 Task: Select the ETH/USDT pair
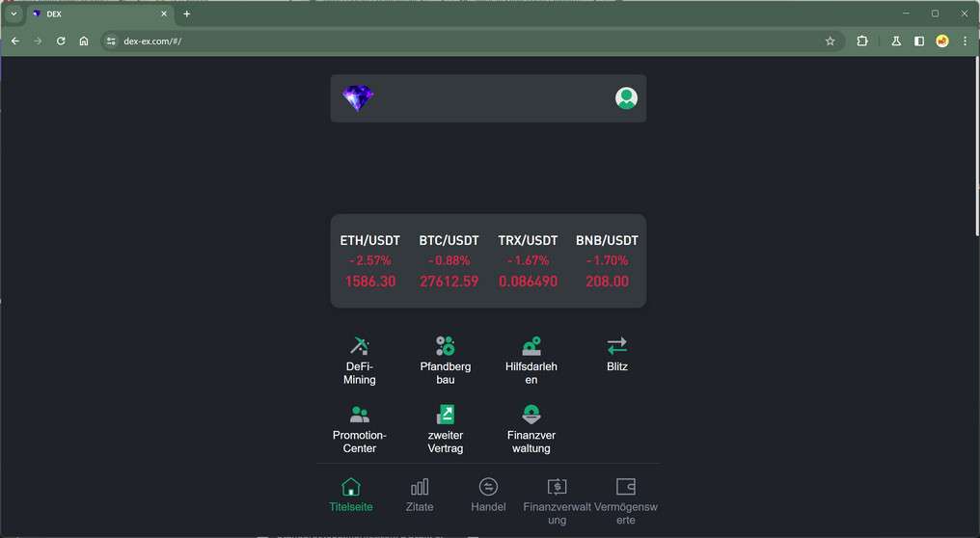point(370,241)
